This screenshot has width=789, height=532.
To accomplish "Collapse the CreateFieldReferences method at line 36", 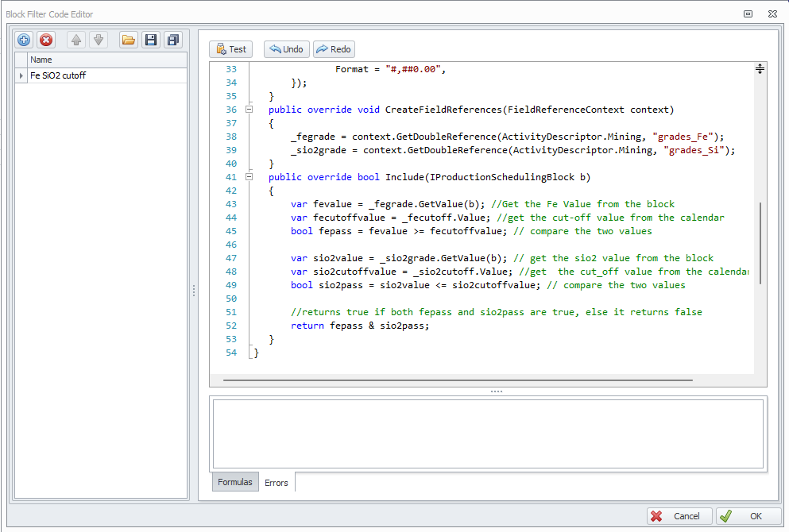I will coord(249,110).
